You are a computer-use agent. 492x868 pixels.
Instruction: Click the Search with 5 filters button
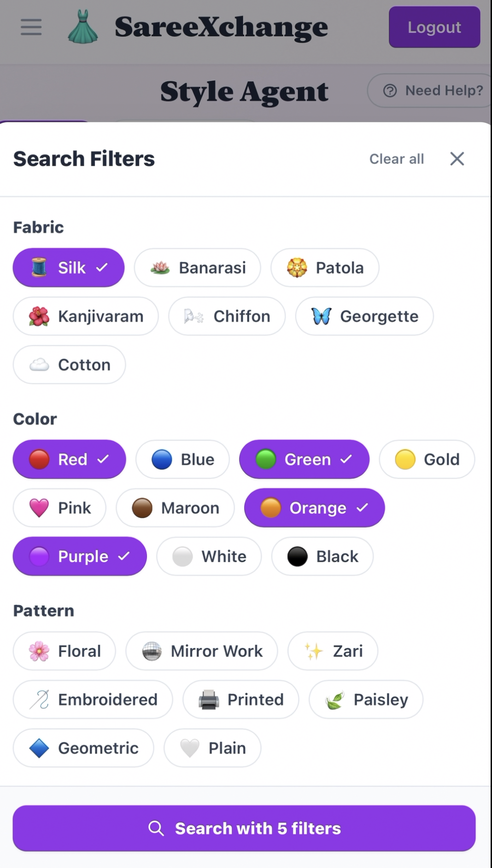coord(246,828)
